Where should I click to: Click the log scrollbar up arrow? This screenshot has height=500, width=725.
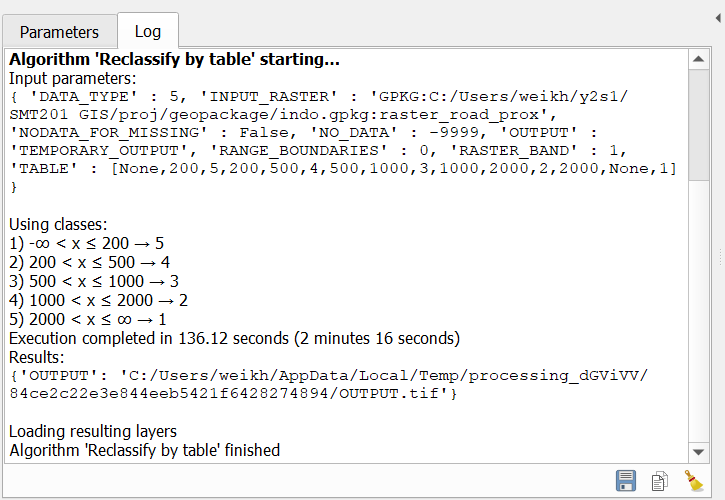[x=699, y=59]
